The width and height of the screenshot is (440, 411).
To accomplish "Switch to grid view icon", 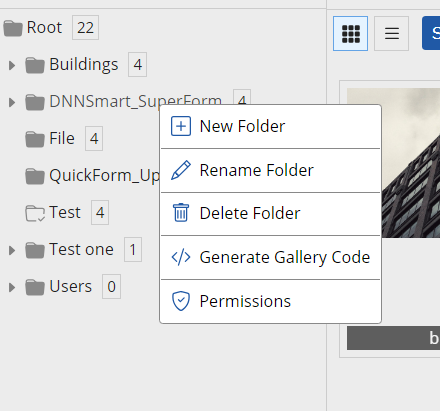I will pyautogui.click(x=350, y=34).
